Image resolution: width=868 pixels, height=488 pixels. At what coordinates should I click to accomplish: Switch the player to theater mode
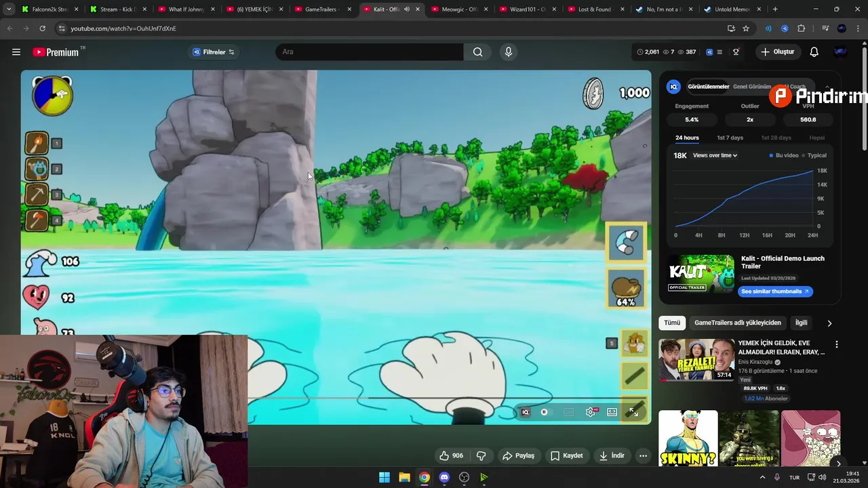click(612, 412)
